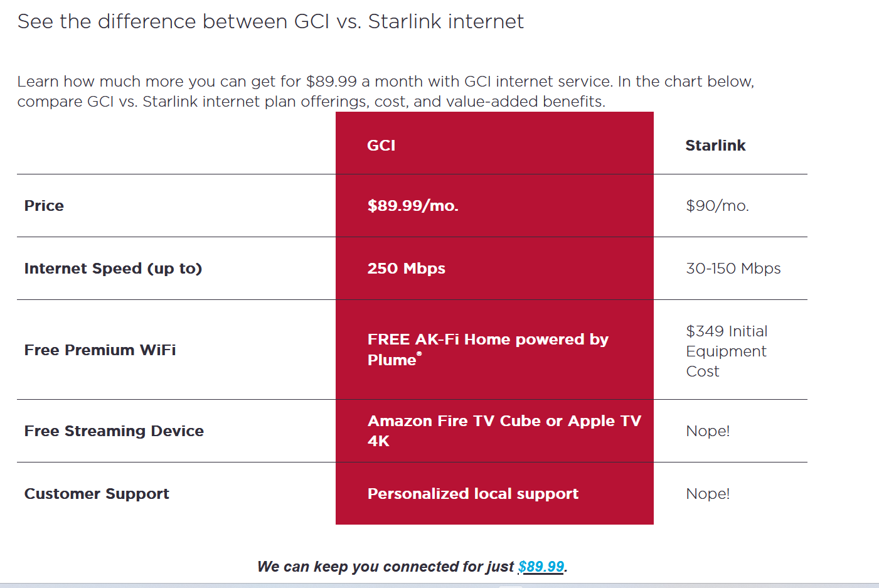Click the Personalized local support cell

tap(472, 494)
